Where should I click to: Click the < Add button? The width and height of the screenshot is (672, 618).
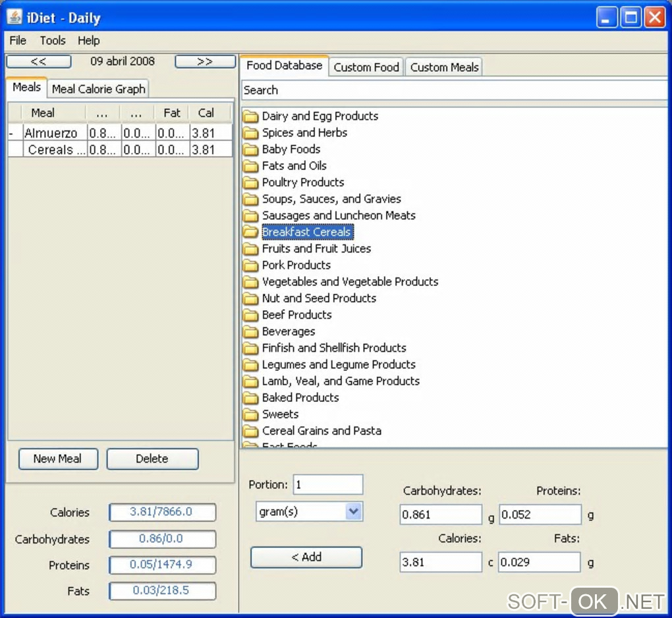306,557
